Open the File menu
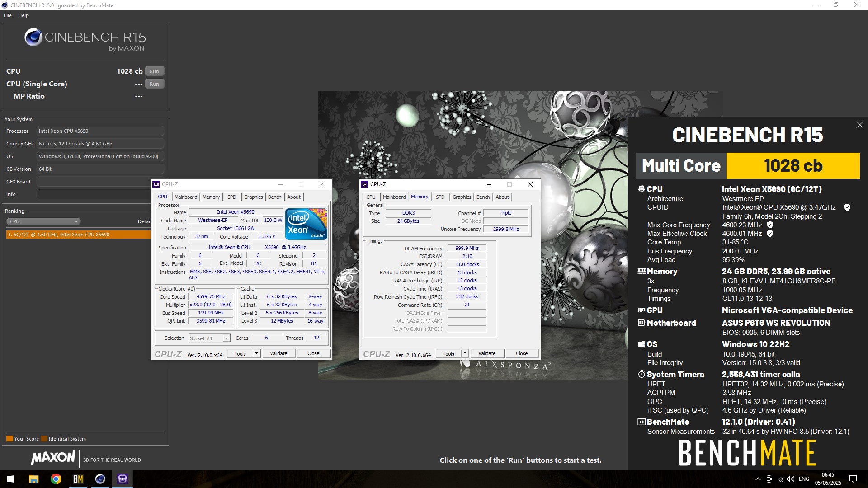Image resolution: width=868 pixels, height=488 pixels. (8, 15)
